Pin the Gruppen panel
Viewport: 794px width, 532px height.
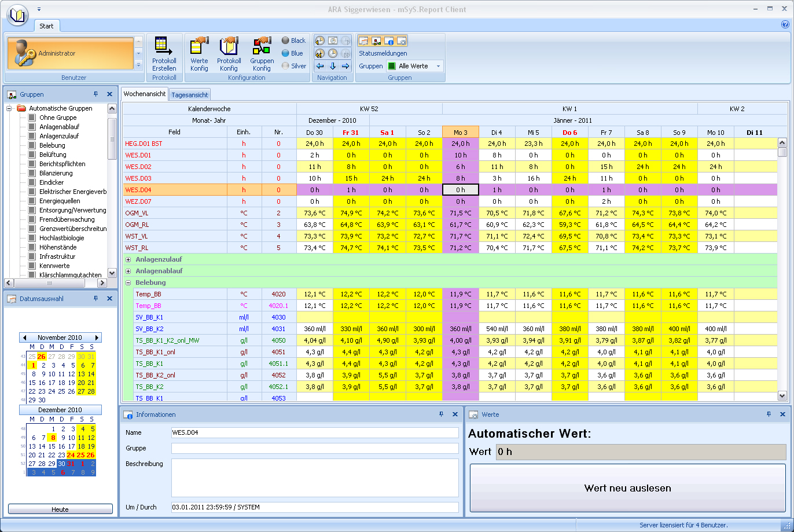coord(96,94)
